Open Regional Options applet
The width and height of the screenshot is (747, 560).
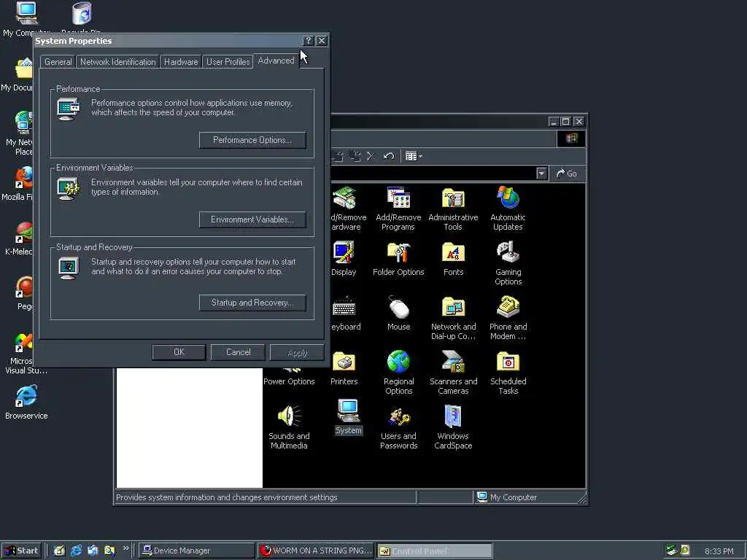click(398, 373)
